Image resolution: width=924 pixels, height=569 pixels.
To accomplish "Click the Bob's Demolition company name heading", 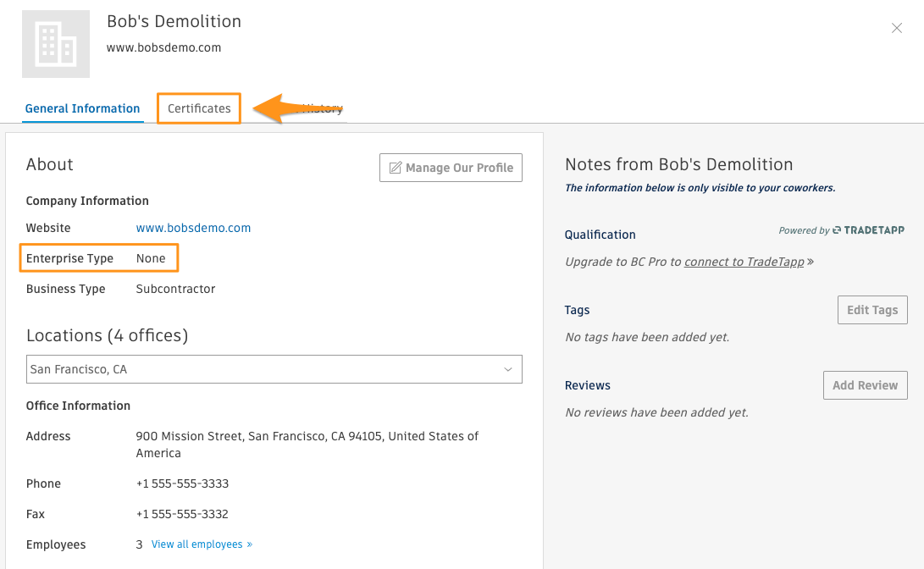I will [x=174, y=21].
